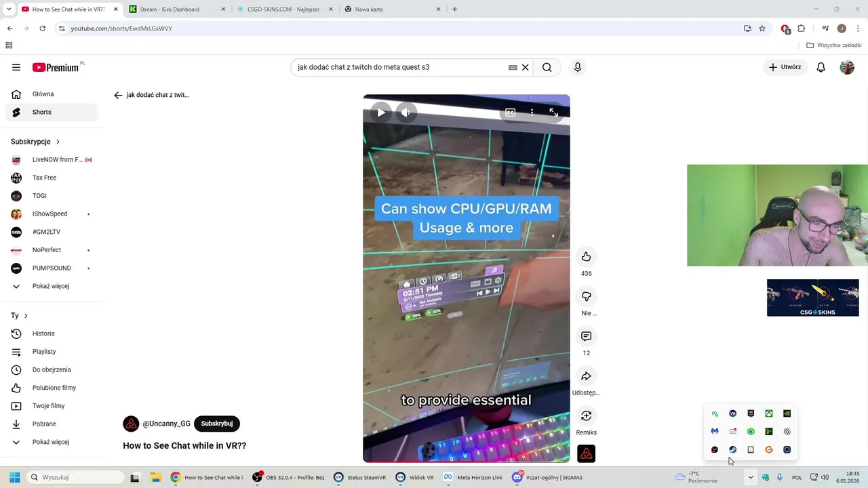Open the NVIDIA icon in tray overflow
The height and width of the screenshot is (488, 868).
(x=787, y=413)
